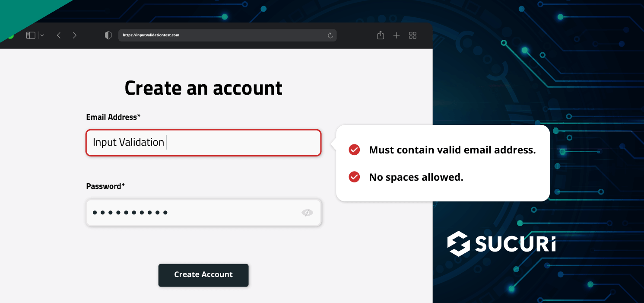644x303 pixels.
Task: Focus the Password input field
Action: tap(203, 212)
